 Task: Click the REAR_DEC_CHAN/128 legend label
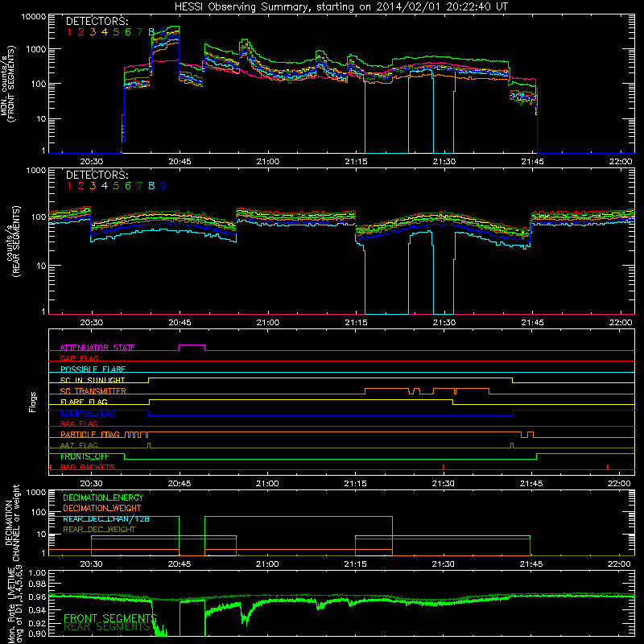[106, 518]
